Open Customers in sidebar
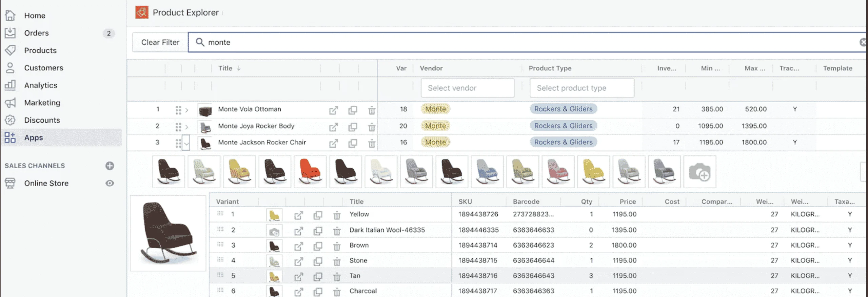Screen dimensions: 868x297 point(44,68)
